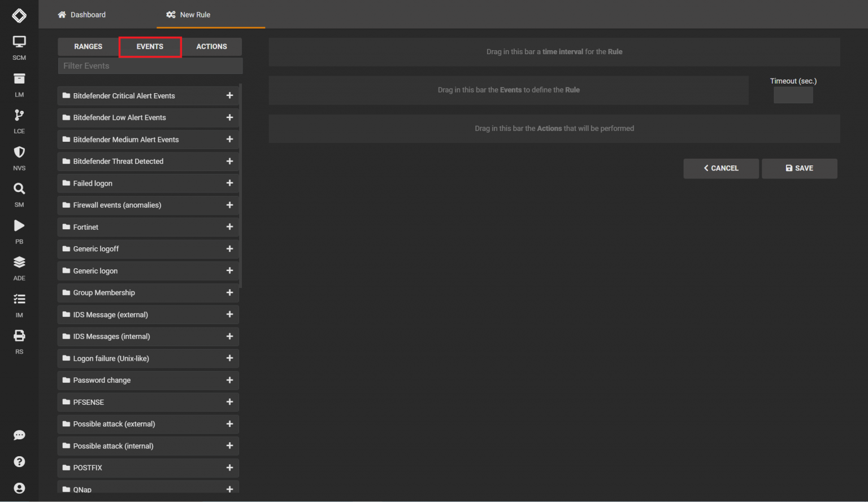Open the help icon in the sidebar

click(19, 461)
